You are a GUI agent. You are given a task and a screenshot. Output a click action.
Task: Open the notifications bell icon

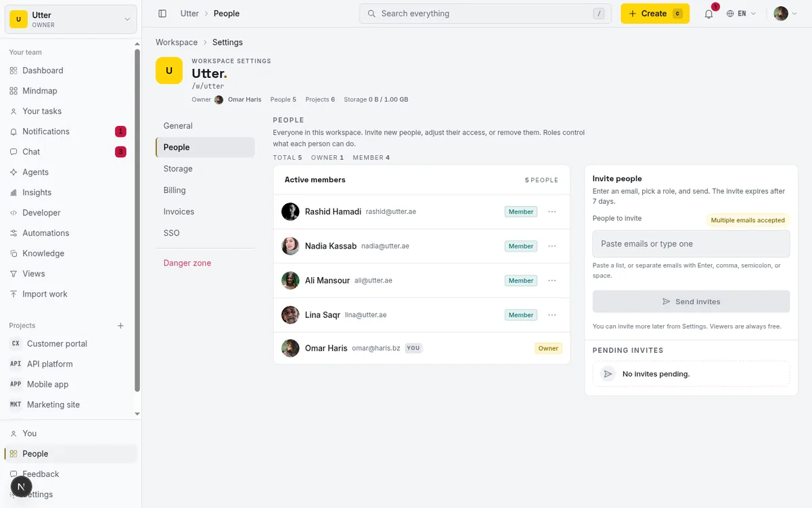click(x=708, y=14)
